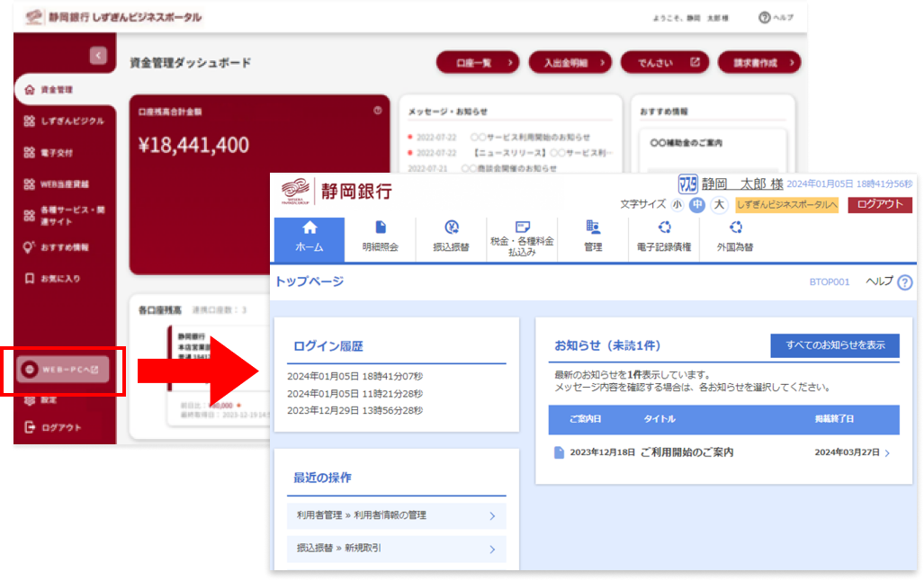Screen dimensions: 924x581
Task: Click ヘルプ question icon on トップページ
Action: tap(904, 282)
